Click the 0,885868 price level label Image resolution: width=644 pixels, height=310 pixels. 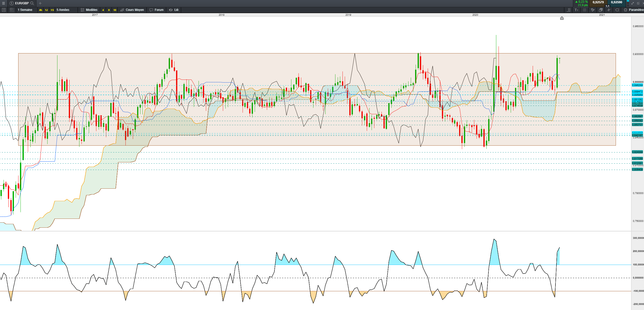pos(637,95)
